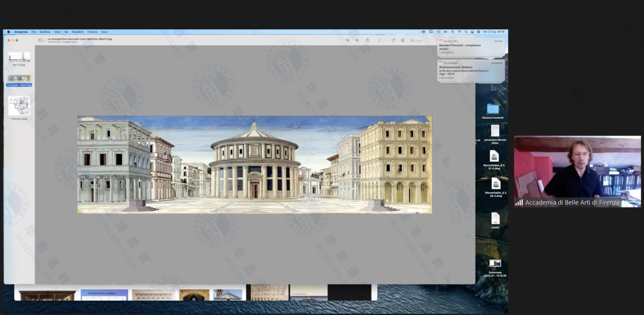Select the Schermata screenshot file on desktop
The width and height of the screenshot is (644, 315).
[495, 263]
